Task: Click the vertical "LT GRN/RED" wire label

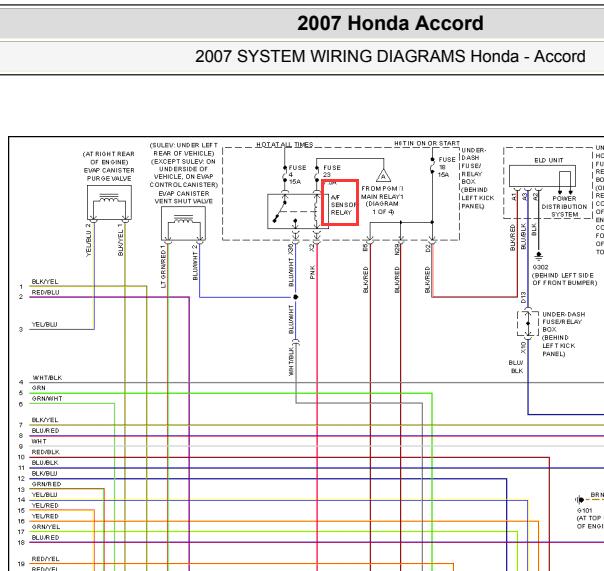Action: click(163, 268)
